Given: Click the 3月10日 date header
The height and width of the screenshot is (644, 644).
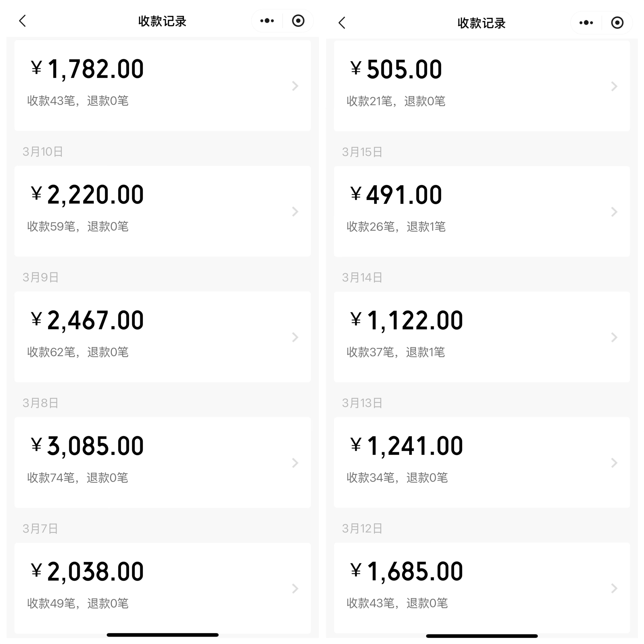Looking at the screenshot, I should pos(43,152).
